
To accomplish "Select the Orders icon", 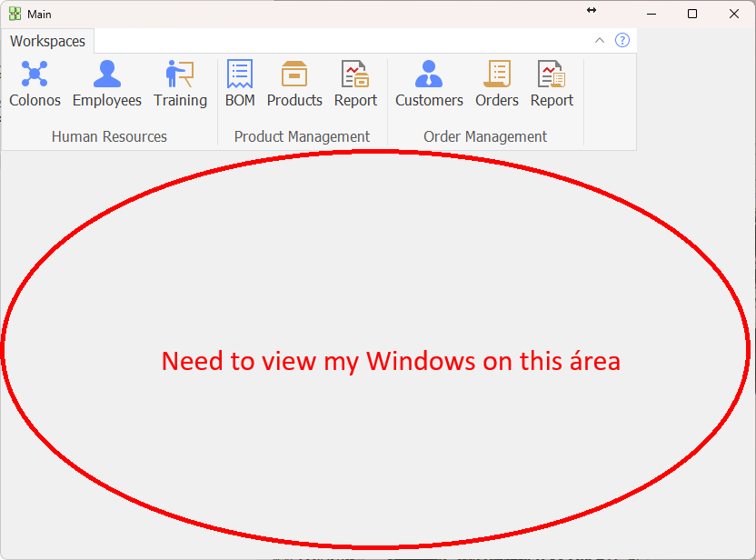I will tap(497, 84).
